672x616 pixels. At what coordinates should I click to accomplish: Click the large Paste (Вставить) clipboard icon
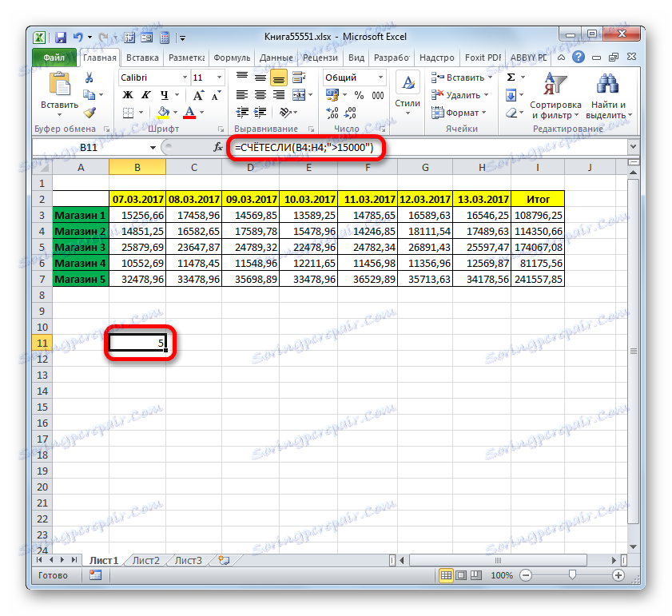pyautogui.click(x=60, y=85)
